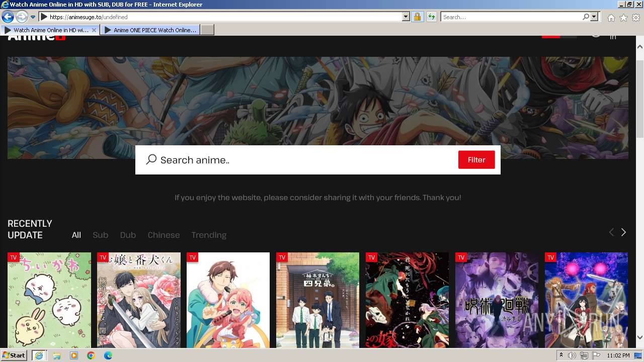644x362 pixels.
Task: Click the page scrollbar up arrow
Action: point(640,46)
